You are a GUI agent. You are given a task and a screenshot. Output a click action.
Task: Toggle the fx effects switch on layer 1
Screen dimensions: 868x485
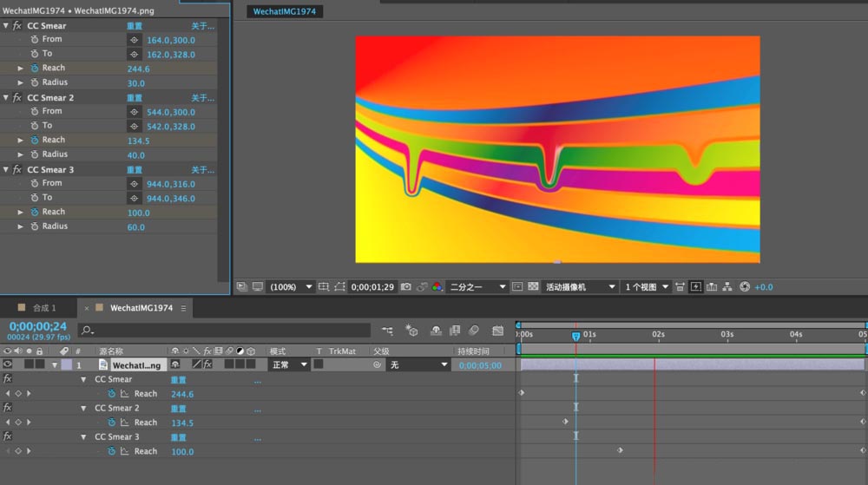[x=207, y=365]
